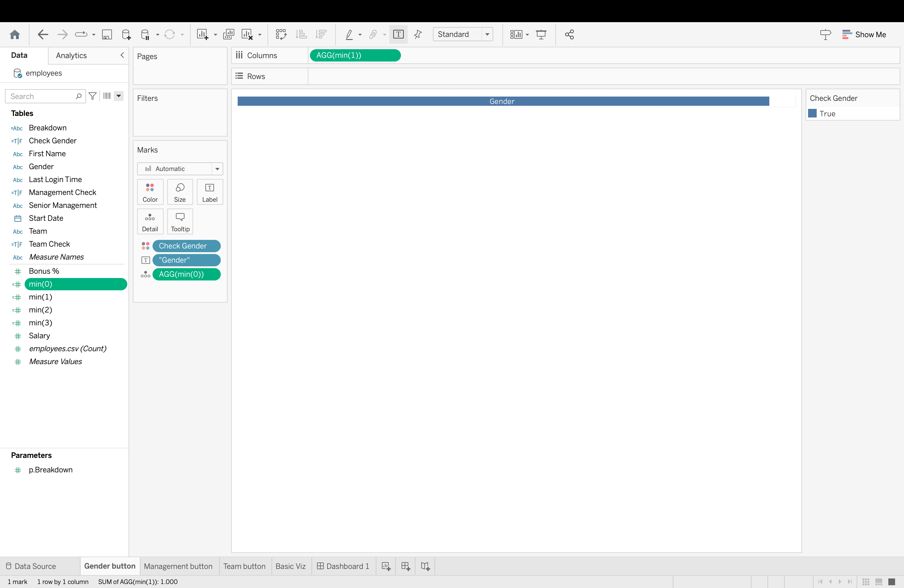The height and width of the screenshot is (588, 904).
Task: Click the True color swatch in legend
Action: point(812,113)
